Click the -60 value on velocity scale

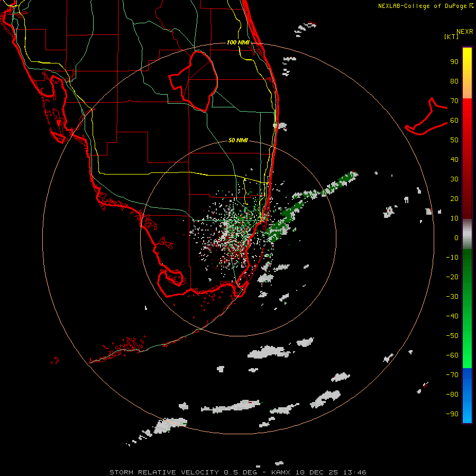pos(452,355)
